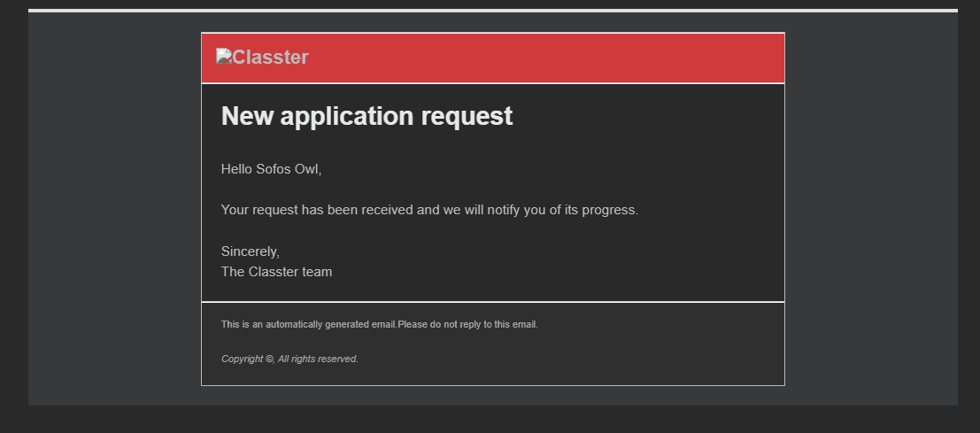
Task: Click the copyright © symbol
Action: coord(269,359)
